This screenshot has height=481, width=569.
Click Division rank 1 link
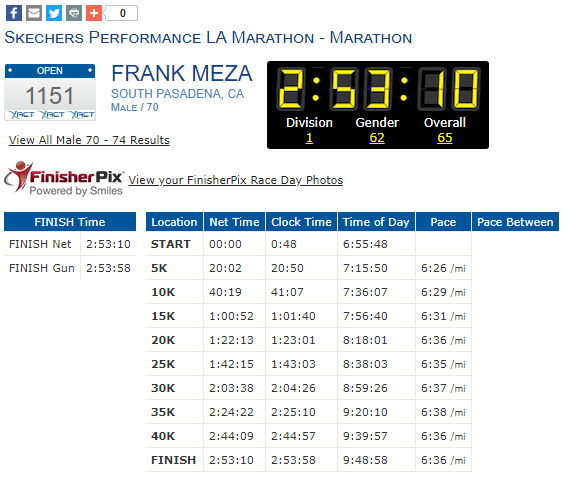click(309, 138)
